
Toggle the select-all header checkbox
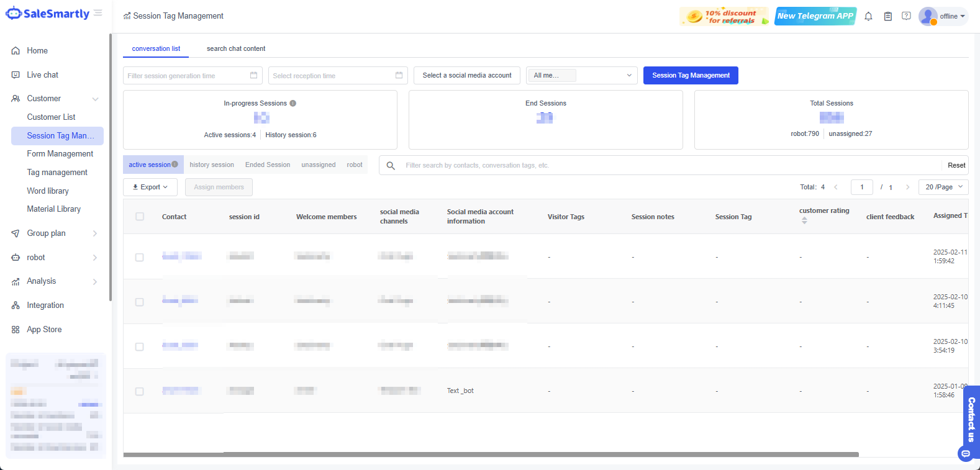pyautogui.click(x=140, y=217)
